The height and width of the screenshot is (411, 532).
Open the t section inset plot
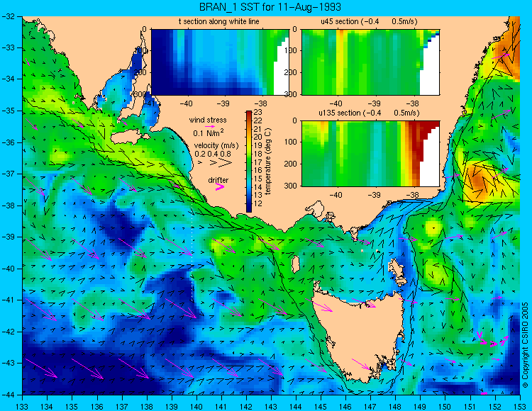(220, 62)
